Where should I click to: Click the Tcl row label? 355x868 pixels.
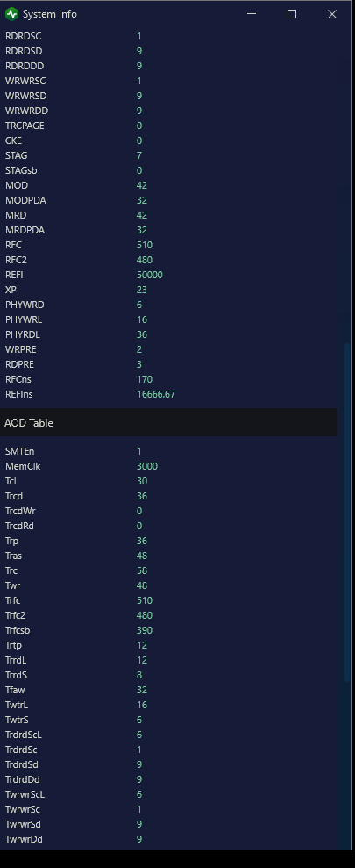click(11, 481)
